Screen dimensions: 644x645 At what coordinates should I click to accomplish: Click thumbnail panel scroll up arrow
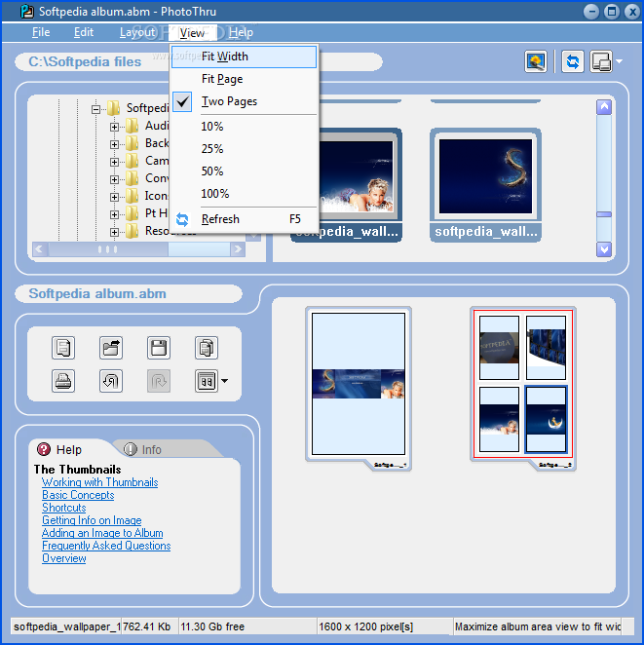[604, 107]
